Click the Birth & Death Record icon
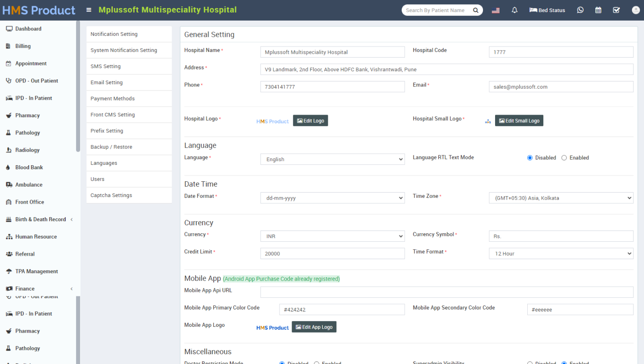644x364 pixels. point(8,219)
